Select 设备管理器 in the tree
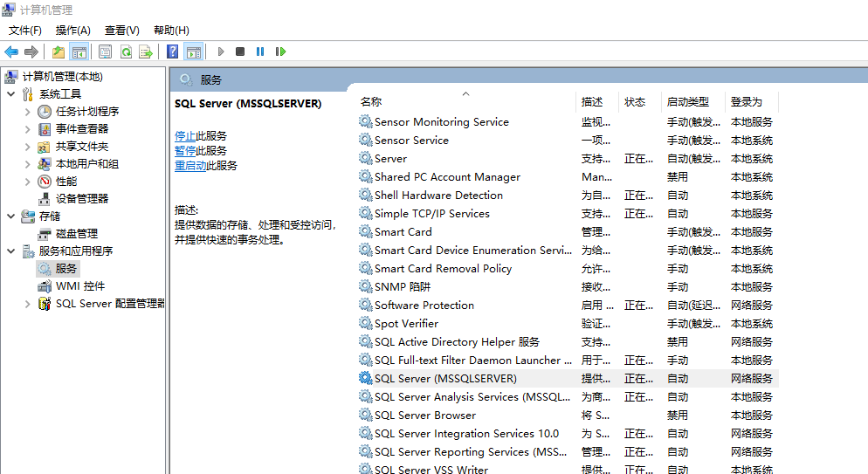This screenshot has height=474, width=868. (x=82, y=198)
